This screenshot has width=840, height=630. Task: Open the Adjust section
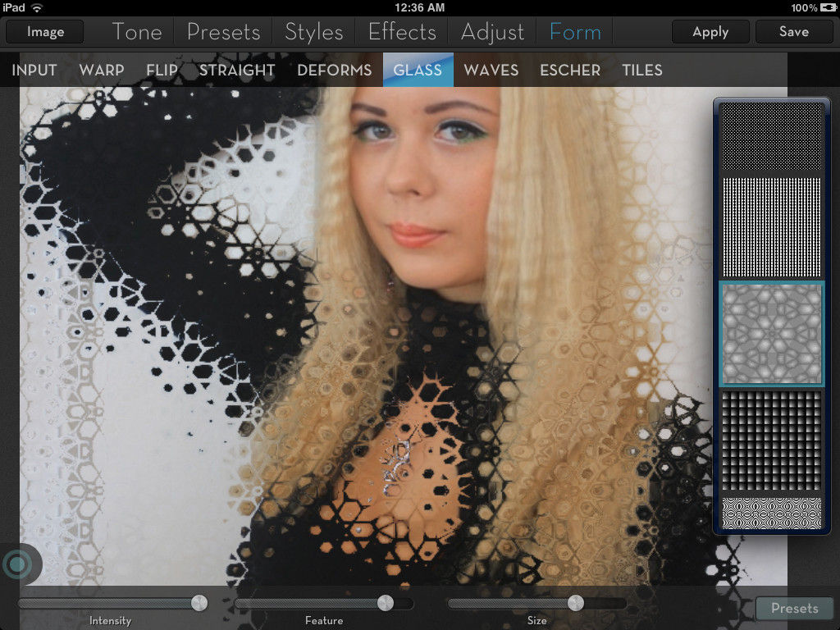point(492,32)
